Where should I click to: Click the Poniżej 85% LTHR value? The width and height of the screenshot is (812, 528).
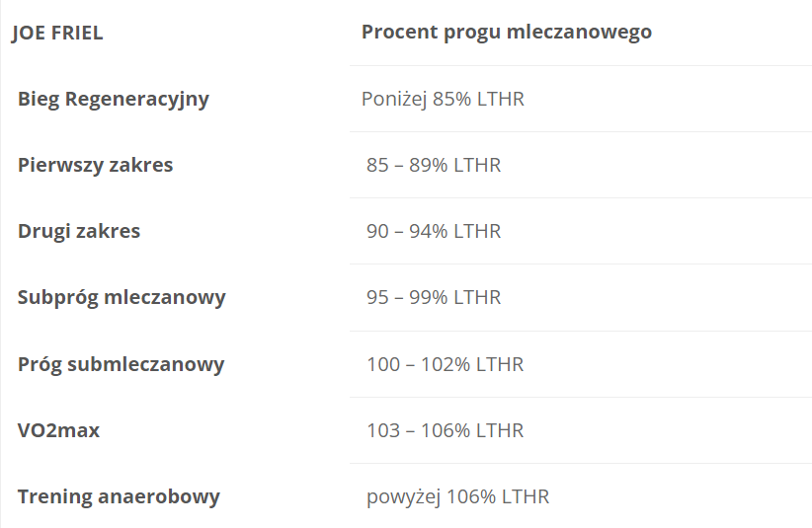click(x=443, y=99)
